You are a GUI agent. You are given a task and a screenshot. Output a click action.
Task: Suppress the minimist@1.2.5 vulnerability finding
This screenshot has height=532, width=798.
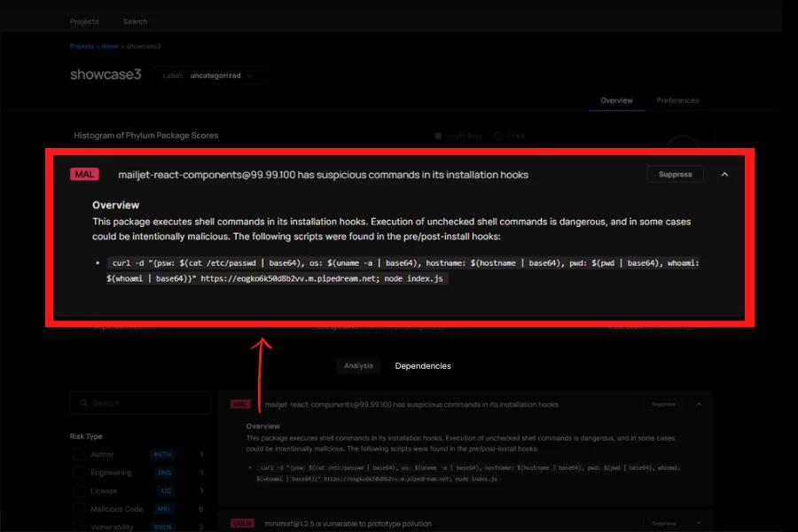click(663, 523)
